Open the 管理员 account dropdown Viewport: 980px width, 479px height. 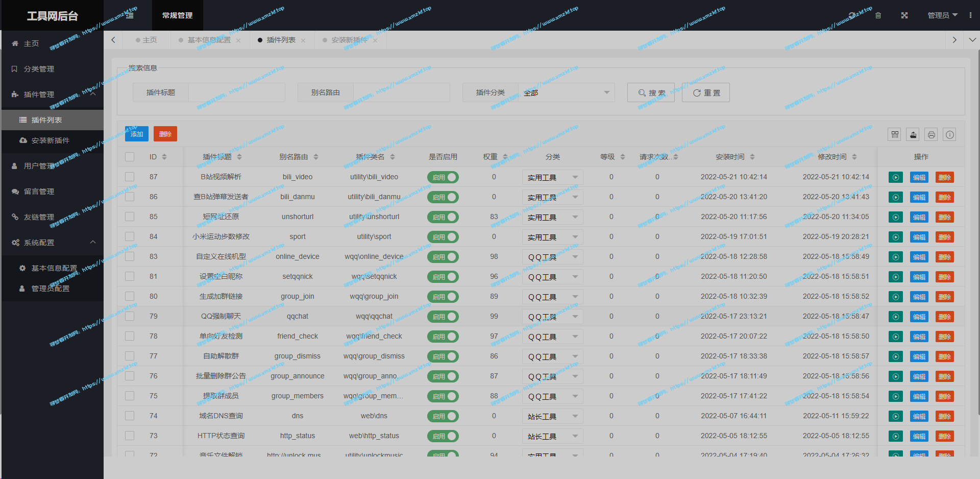coord(942,15)
